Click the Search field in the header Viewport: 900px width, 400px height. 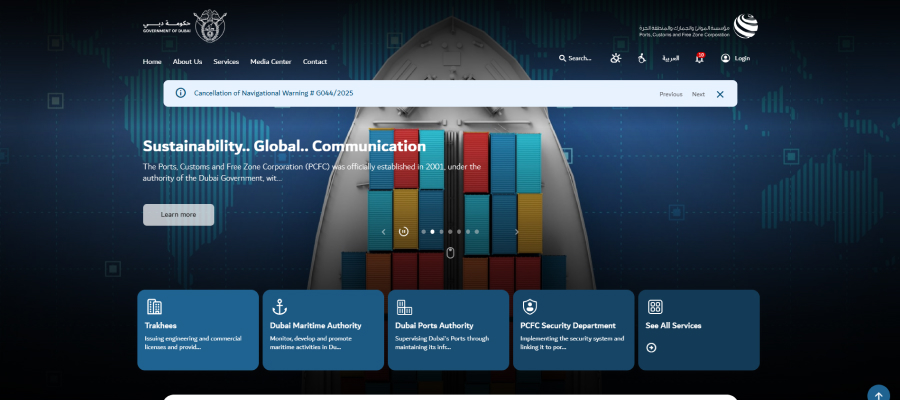tap(575, 58)
